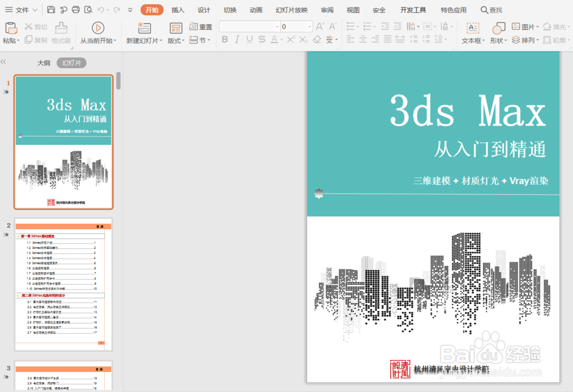This screenshot has height=392, width=573.
Task: Select slide 1 cover thumbnail
Action: [x=63, y=142]
